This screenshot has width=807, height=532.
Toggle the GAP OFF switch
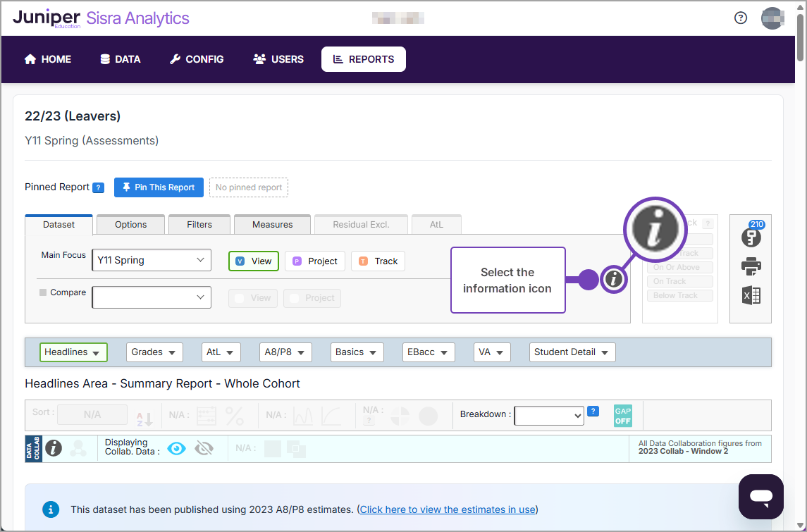pos(622,416)
